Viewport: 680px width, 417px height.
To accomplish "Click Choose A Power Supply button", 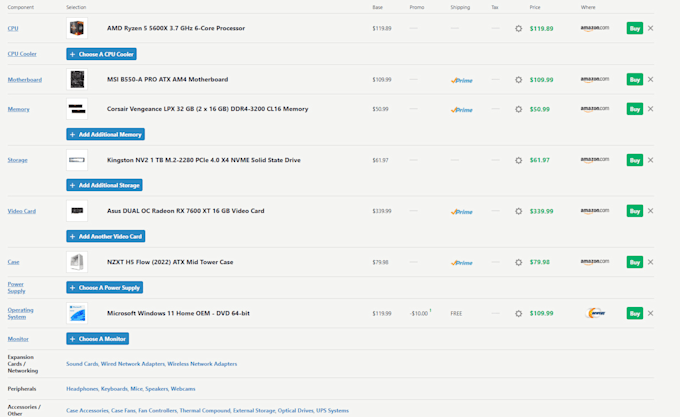I will tap(105, 287).
